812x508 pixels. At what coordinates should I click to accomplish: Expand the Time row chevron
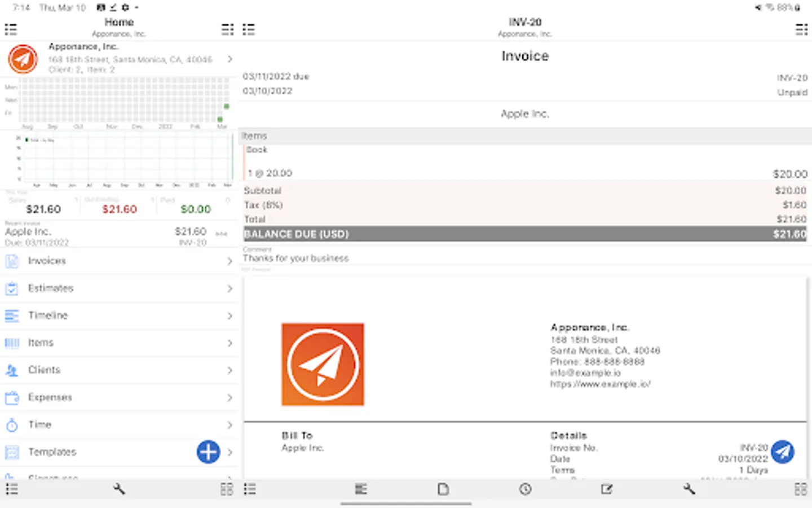230,424
